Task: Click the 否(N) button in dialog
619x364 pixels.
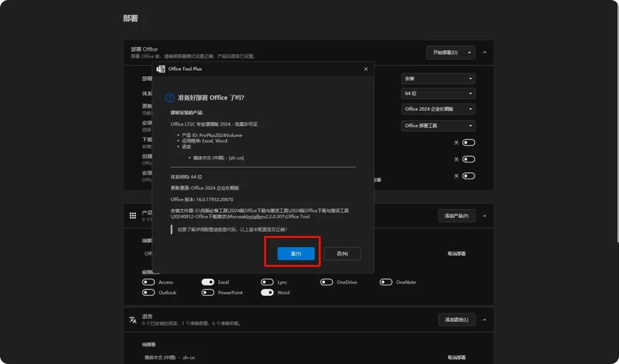Action: (342, 253)
